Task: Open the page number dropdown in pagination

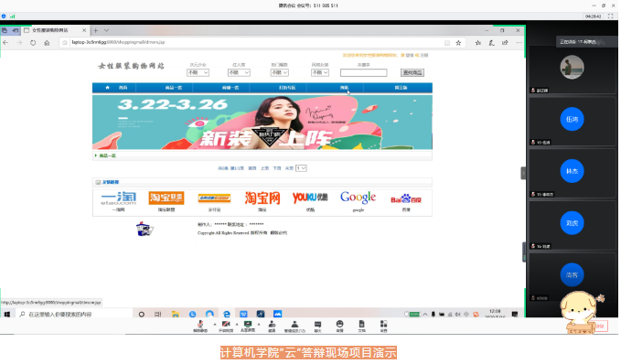Action: (x=301, y=168)
